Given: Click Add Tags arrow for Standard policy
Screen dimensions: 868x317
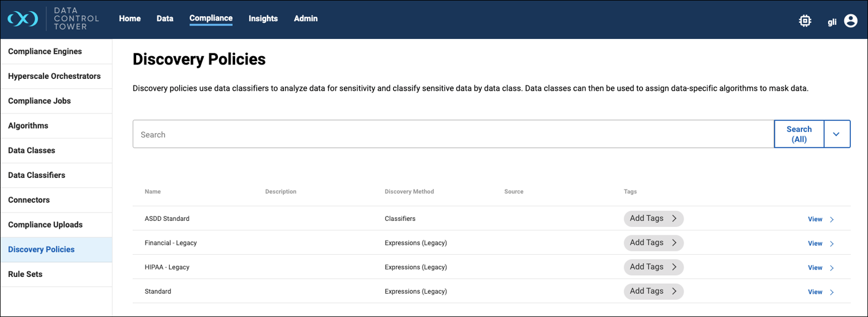Looking at the screenshot, I should point(674,291).
